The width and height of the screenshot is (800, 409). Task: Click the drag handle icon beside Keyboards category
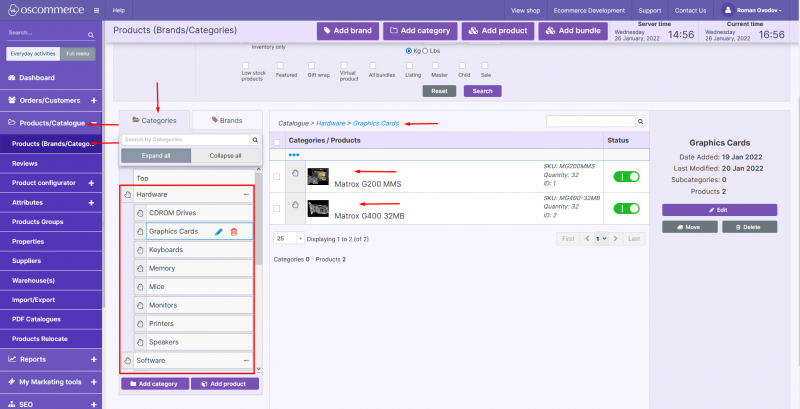coord(141,249)
